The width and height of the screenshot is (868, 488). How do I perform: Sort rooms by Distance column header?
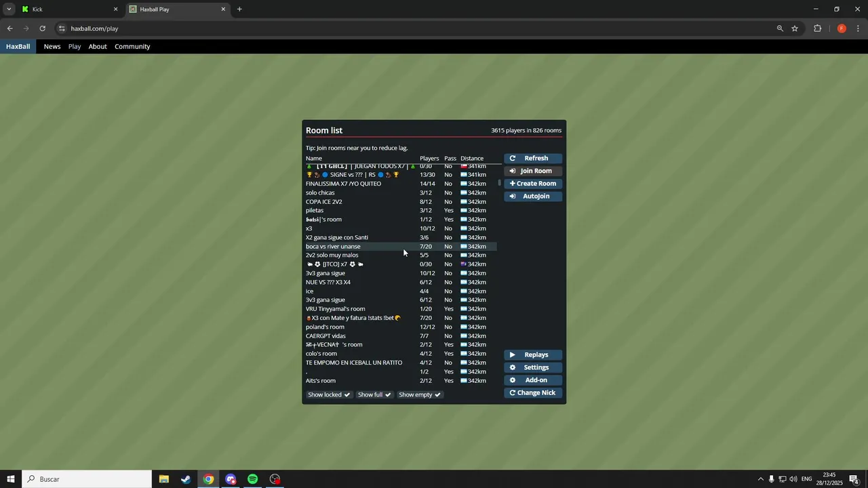[472, 159]
